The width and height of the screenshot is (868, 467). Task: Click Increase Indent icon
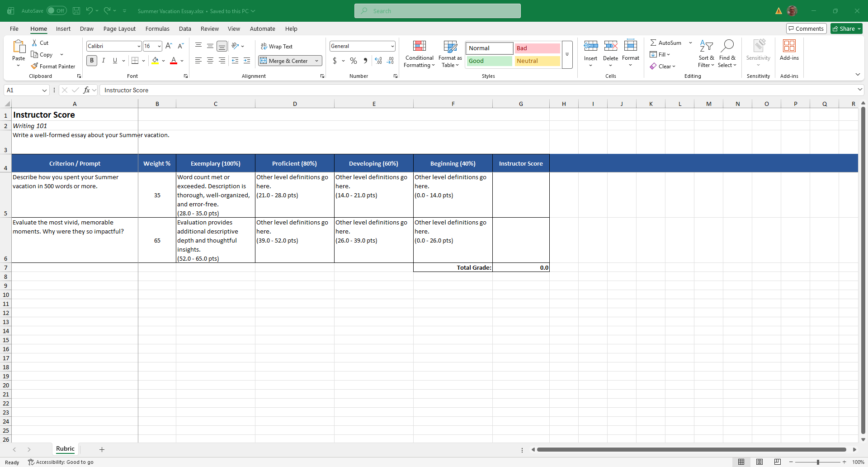pos(247,61)
